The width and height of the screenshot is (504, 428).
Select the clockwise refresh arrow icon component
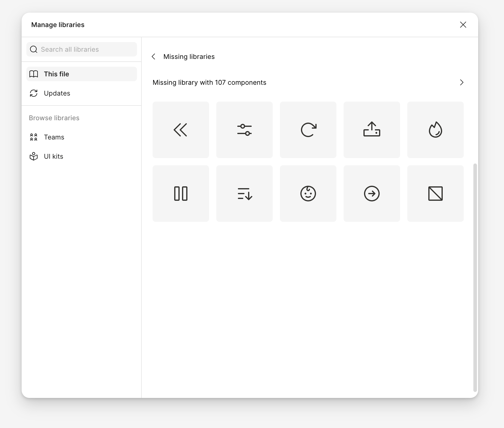pyautogui.click(x=308, y=130)
